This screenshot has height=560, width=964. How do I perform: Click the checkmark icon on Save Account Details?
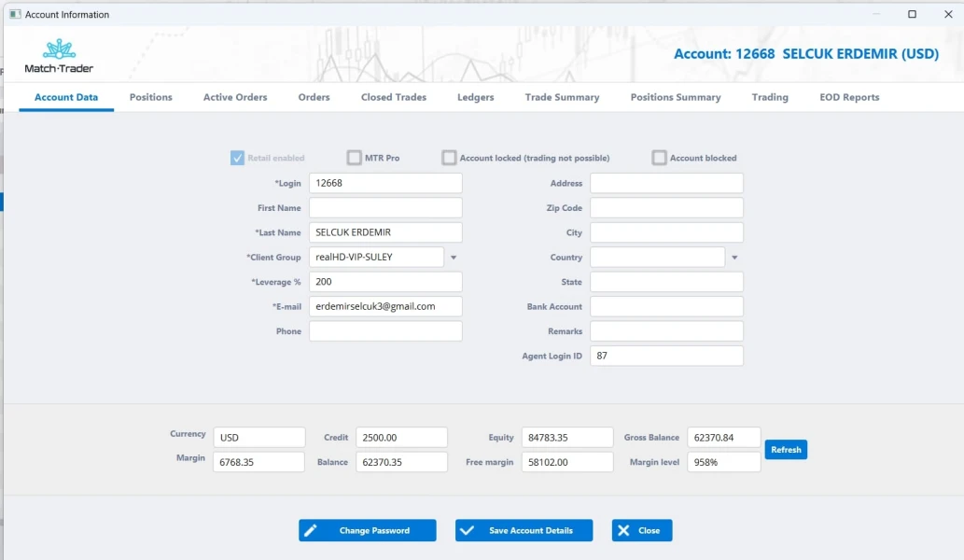[468, 530]
